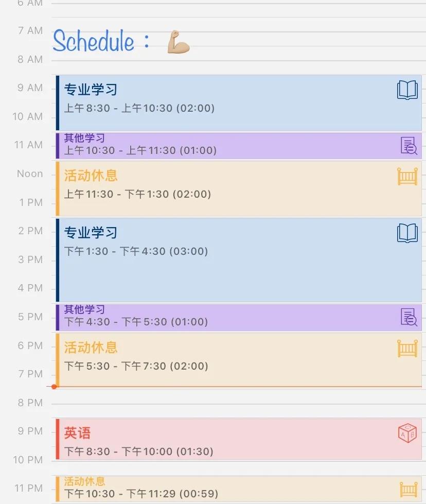Tap the bed icon in 10:30 PM 活动休息 event
The image size is (426, 504).
click(x=409, y=489)
